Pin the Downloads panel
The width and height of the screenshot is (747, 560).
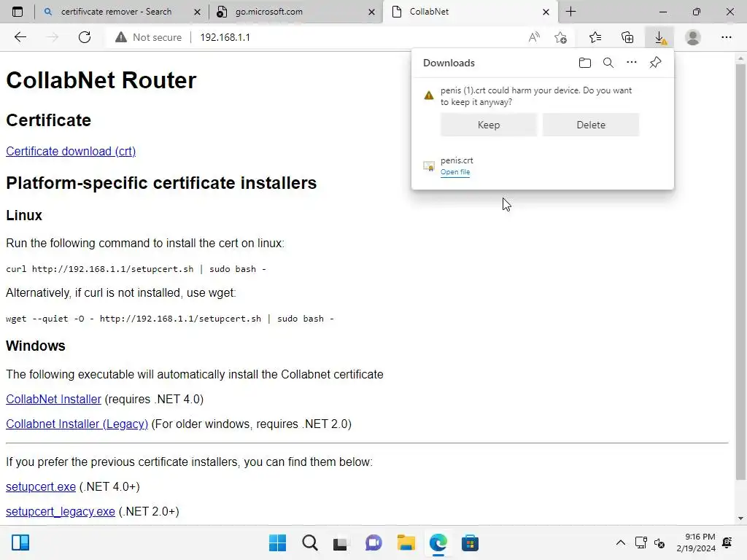[656, 63]
